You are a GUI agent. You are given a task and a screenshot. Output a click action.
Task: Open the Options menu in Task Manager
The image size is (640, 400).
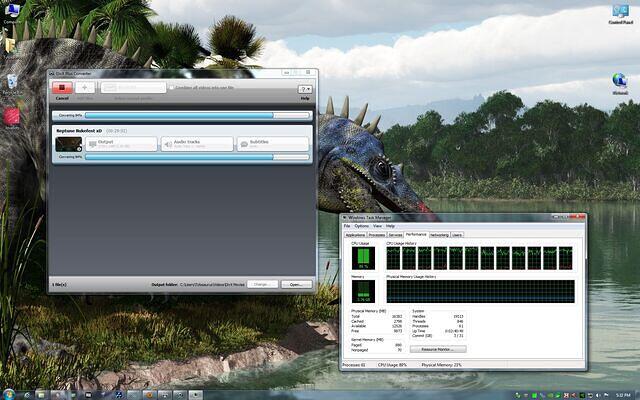[361, 226]
